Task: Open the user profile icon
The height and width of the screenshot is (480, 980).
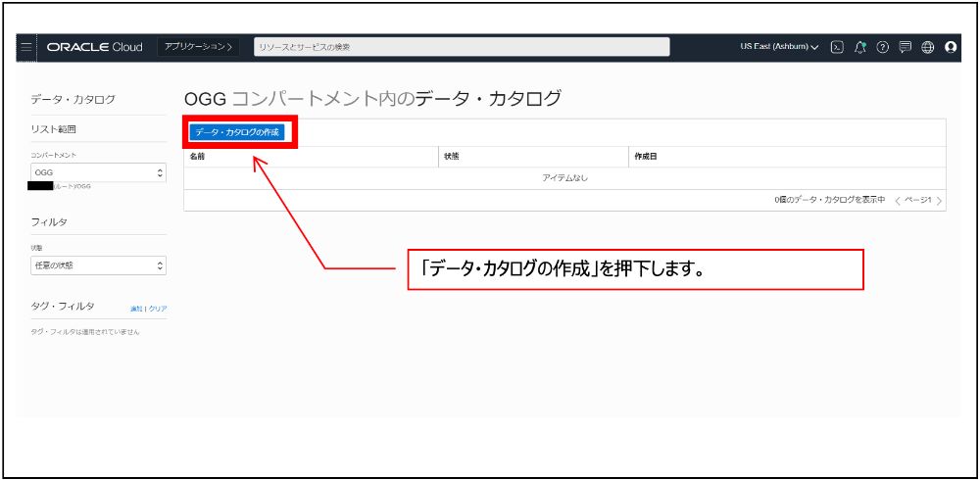Action: click(951, 47)
